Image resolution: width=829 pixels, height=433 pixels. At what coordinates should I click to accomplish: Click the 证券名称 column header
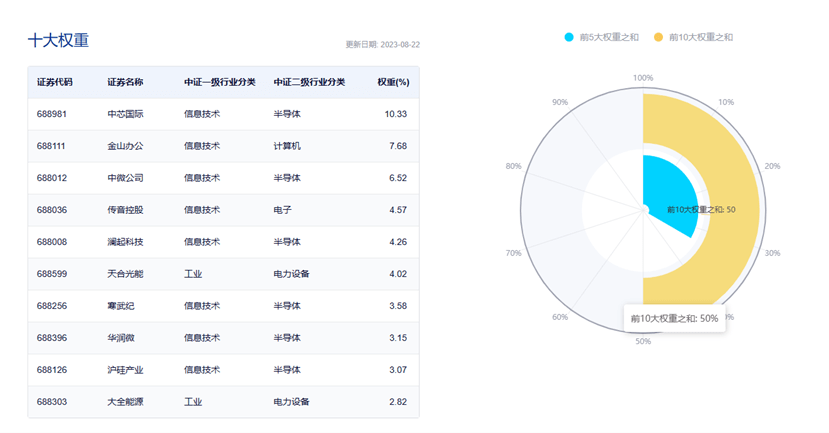(125, 82)
